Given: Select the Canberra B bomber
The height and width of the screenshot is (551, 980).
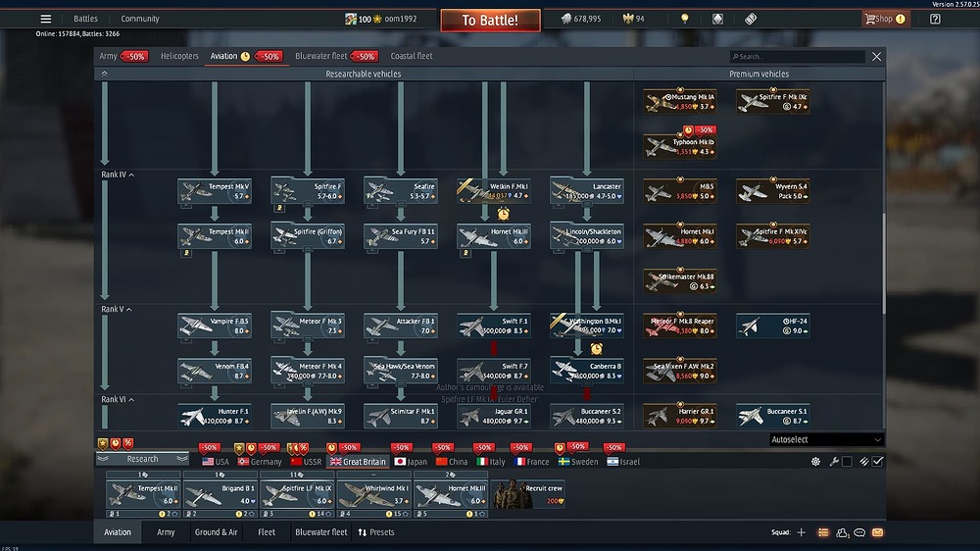Looking at the screenshot, I should point(587,371).
